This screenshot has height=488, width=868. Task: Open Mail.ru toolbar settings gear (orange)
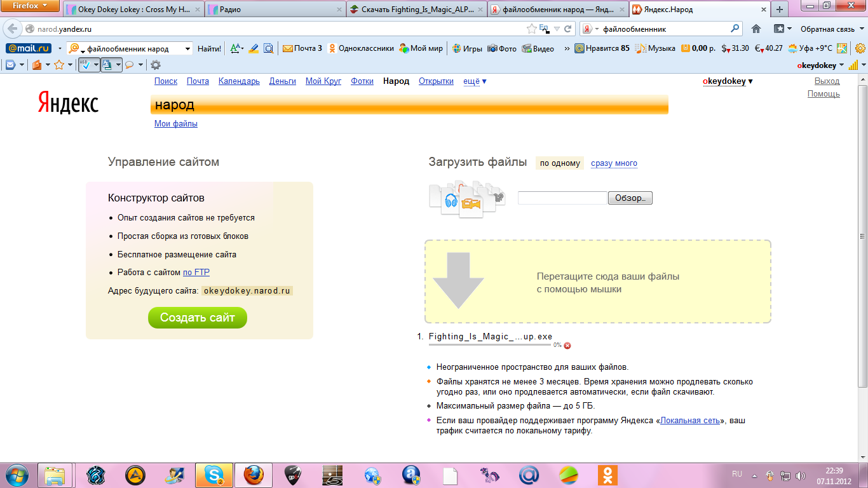click(860, 48)
